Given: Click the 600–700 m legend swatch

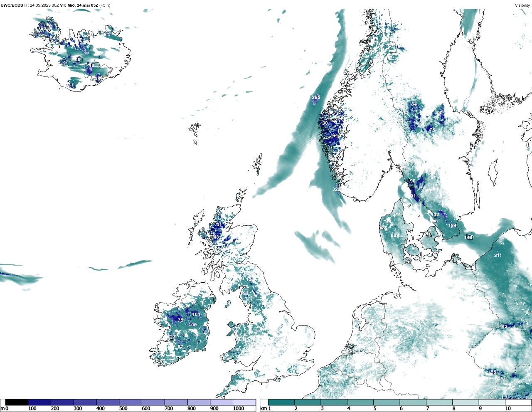Looking at the screenshot, I should tap(153, 402).
